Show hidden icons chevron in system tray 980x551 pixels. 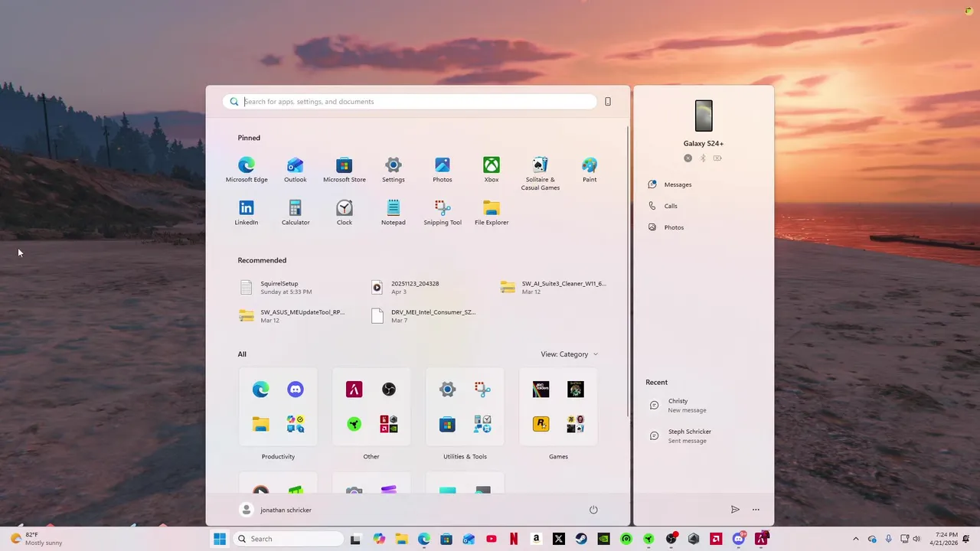click(856, 539)
